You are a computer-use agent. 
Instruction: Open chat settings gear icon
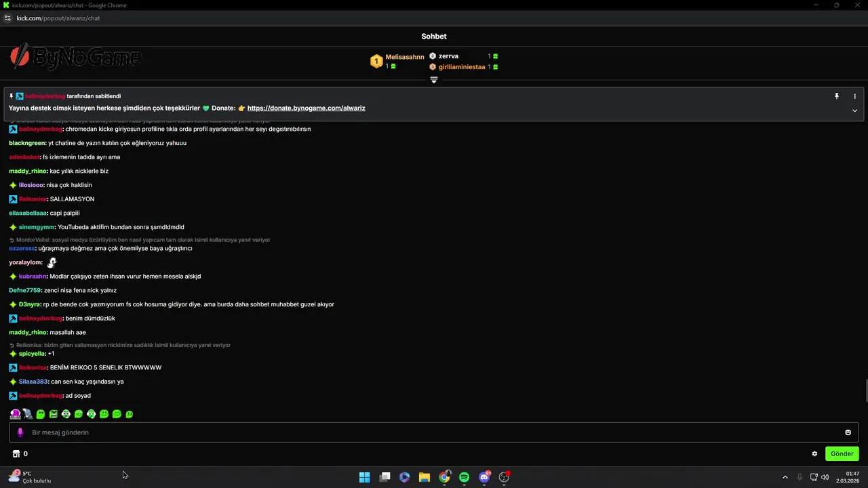pos(814,454)
